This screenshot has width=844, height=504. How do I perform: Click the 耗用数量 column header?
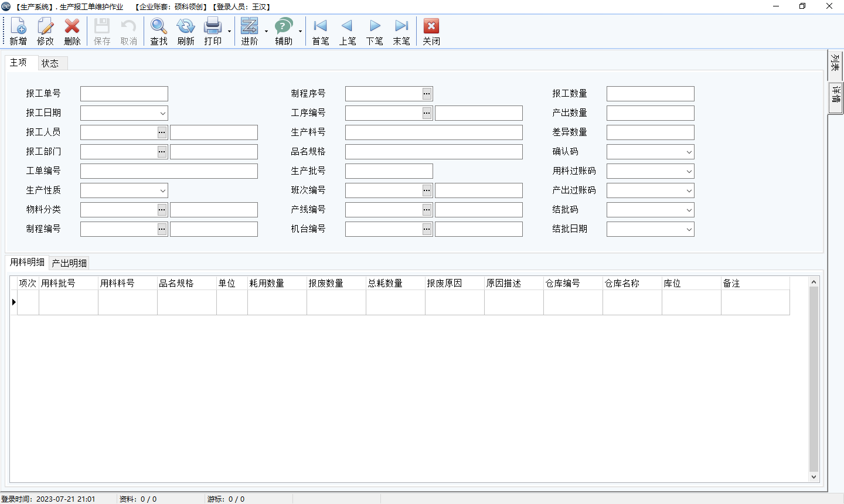277,283
